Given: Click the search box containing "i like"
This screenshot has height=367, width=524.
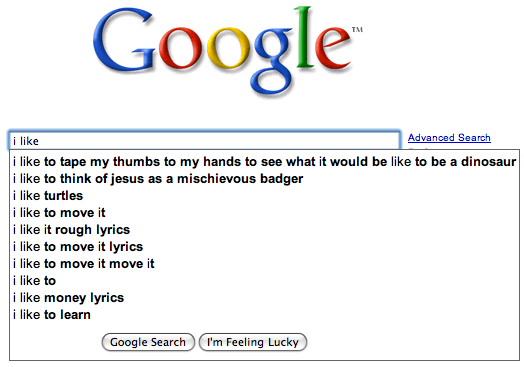Looking at the screenshot, I should point(205,140).
